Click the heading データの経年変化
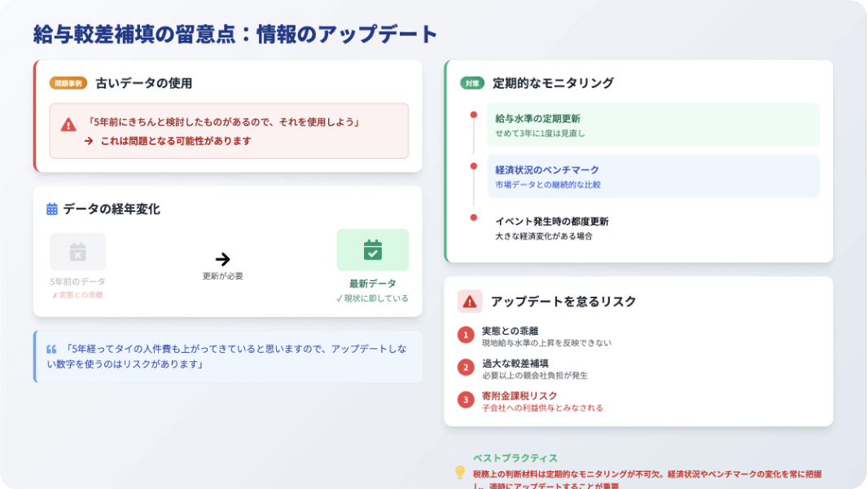This screenshot has height=489, width=868. tap(112, 209)
